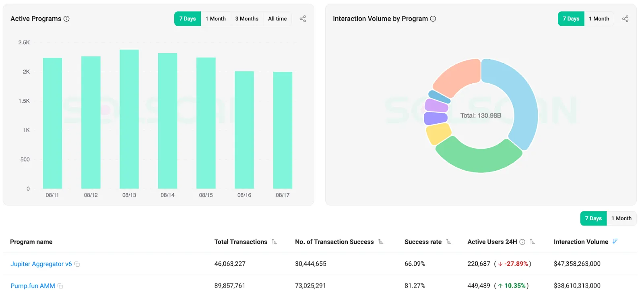Image resolution: width=644 pixels, height=296 pixels.
Task: Share the Active Programs chart
Action: tap(303, 19)
